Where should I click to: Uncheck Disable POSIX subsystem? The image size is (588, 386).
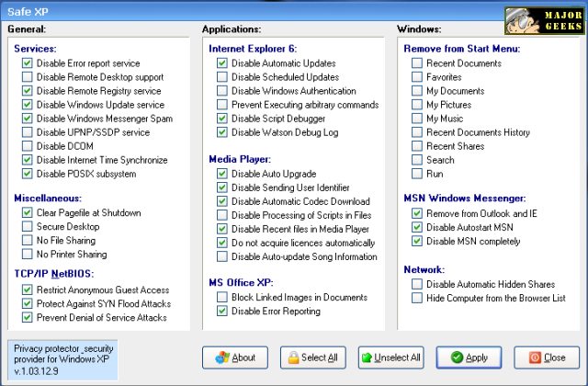pyautogui.click(x=27, y=174)
